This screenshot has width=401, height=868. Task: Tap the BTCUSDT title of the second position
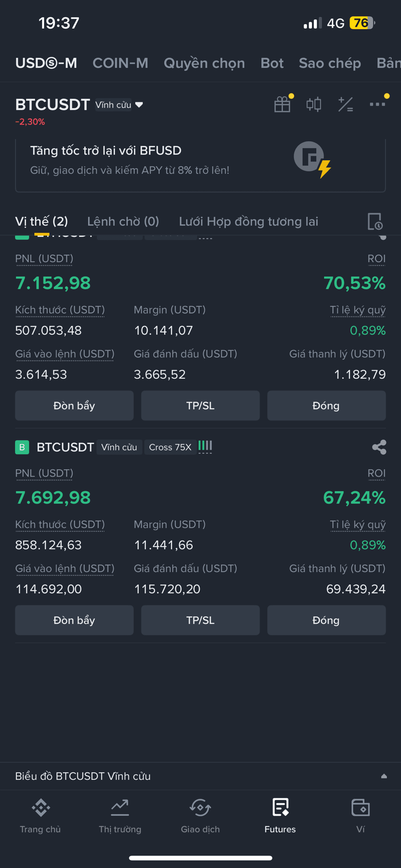point(65,447)
